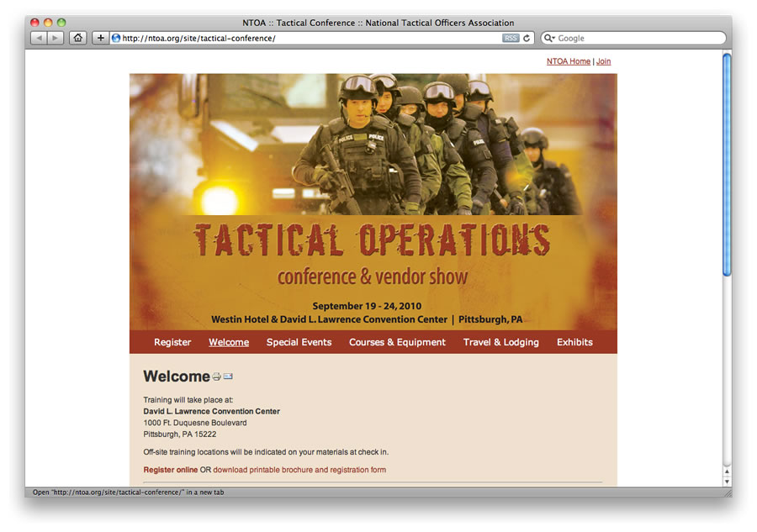Screen dimensions: 757x532
Task: Click the 1000 Ft. Duquesne Boulevard address
Action: (x=195, y=423)
